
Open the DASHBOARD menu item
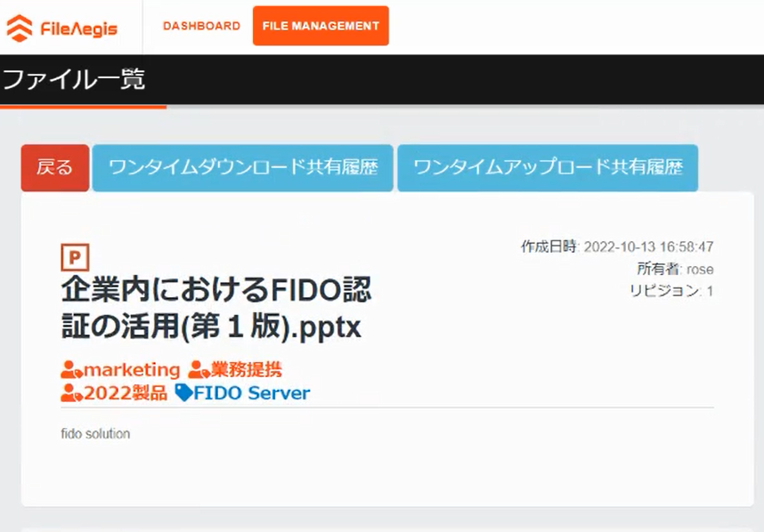[202, 26]
